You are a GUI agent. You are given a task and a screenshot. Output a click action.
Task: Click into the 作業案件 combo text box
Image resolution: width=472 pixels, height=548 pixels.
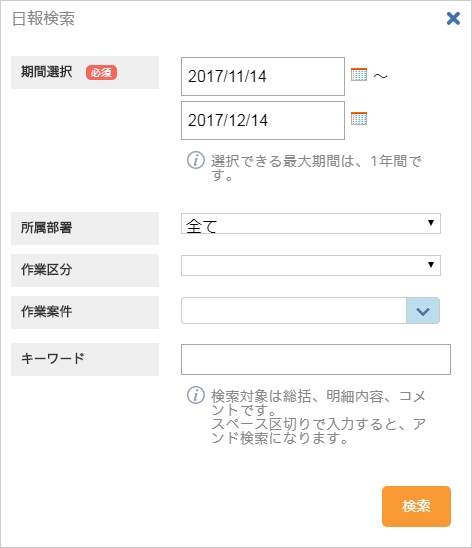point(294,311)
